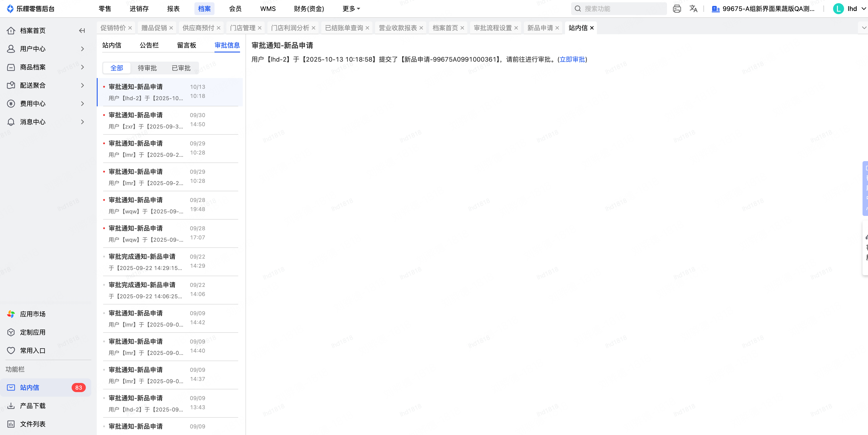
Task: Click the 立即审批 link
Action: 572,59
